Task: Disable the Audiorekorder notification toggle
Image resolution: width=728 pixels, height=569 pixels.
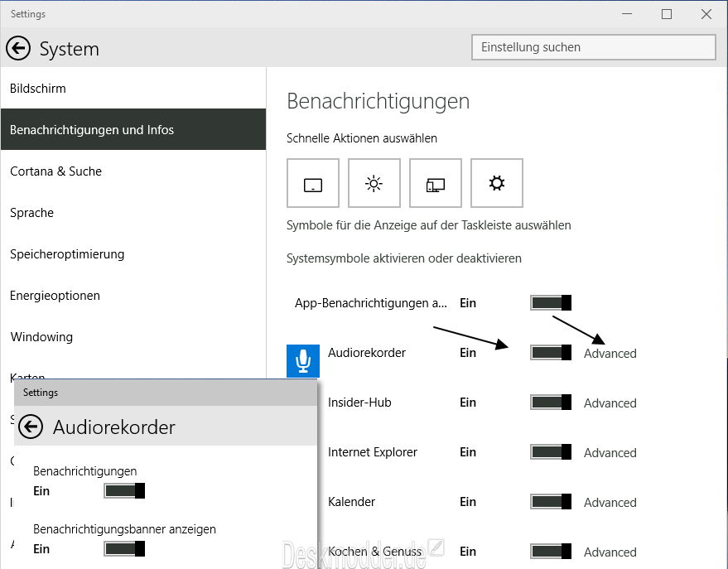Action: 550,353
